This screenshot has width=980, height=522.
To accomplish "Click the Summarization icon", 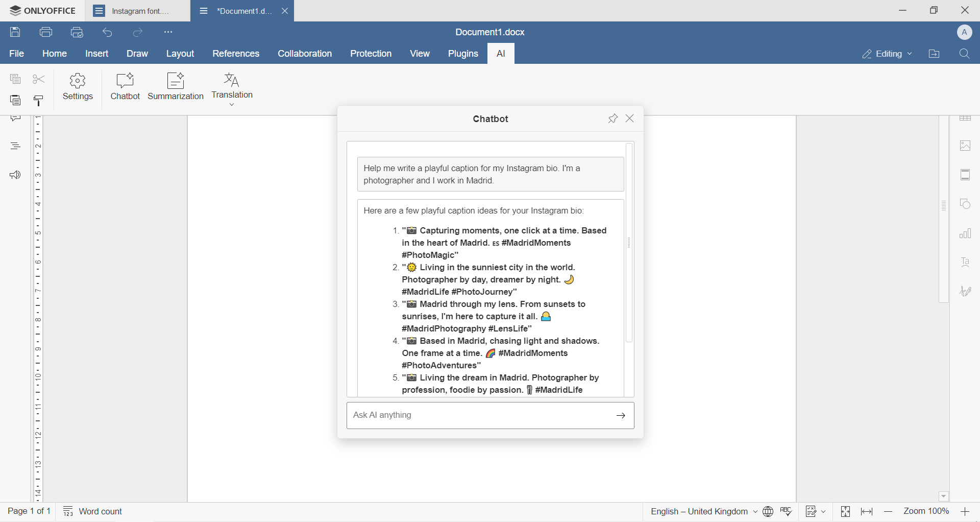I will click(176, 87).
